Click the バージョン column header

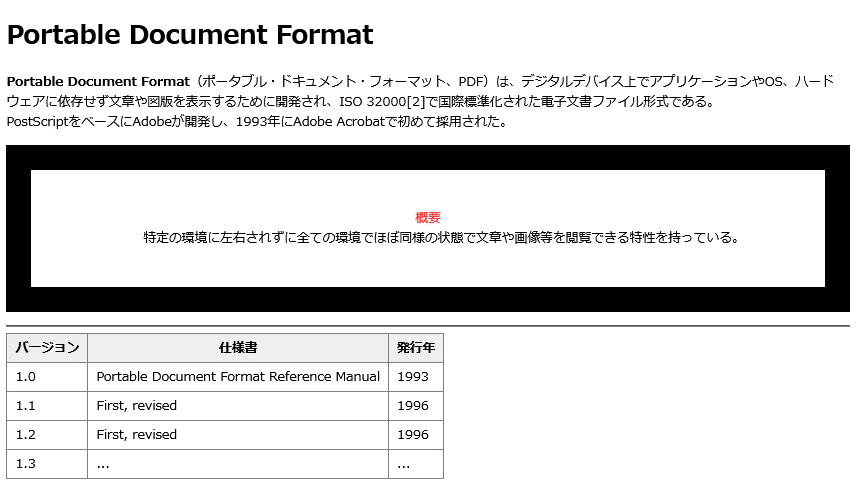[47, 348]
